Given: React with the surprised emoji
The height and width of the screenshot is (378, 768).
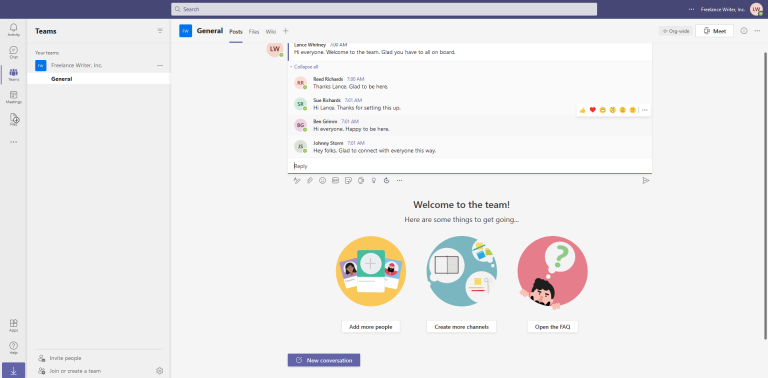Looking at the screenshot, I should pos(612,110).
